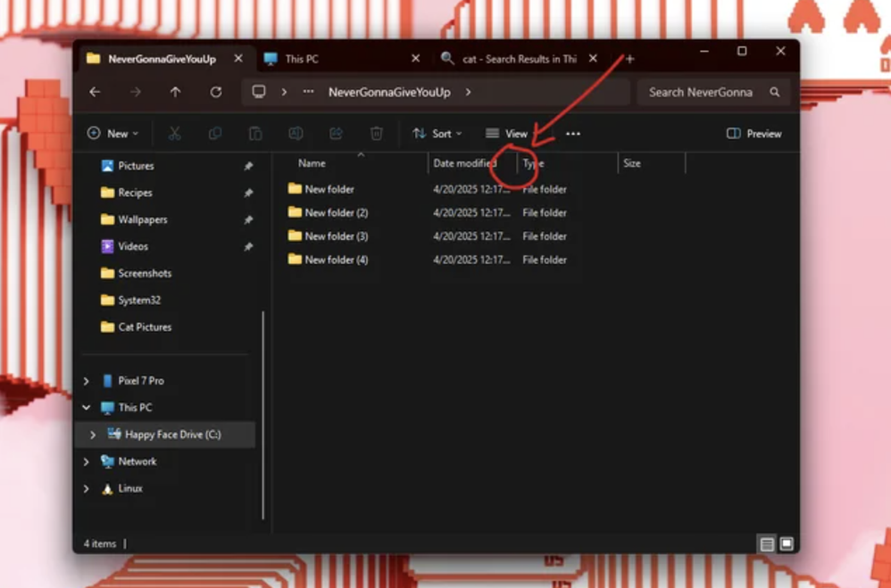Switch to details view in status bar
Viewport: 891px width, 588px height.
(x=767, y=544)
